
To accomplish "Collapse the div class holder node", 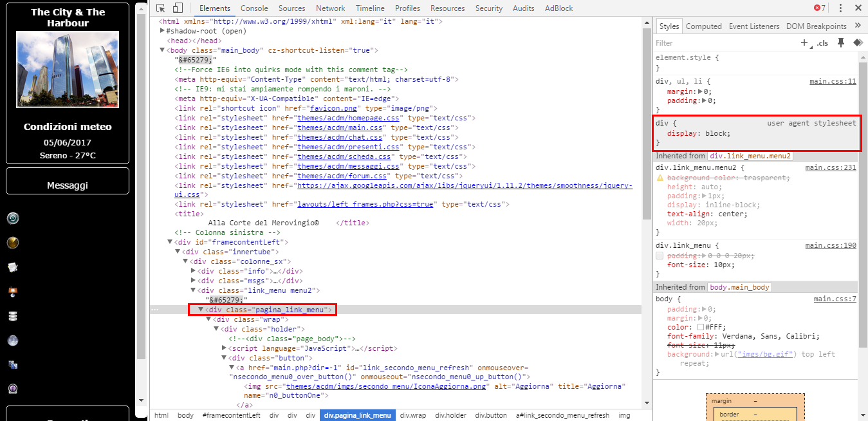I will (216, 330).
